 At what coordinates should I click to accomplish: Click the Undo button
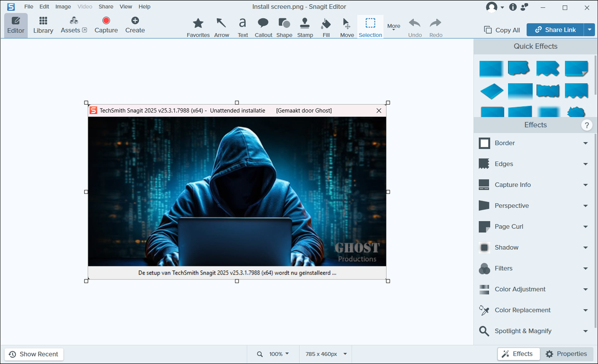coord(415,28)
